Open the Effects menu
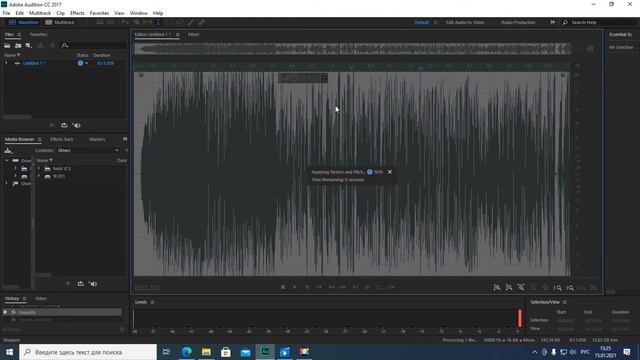640x360 pixels. pyautogui.click(x=77, y=13)
